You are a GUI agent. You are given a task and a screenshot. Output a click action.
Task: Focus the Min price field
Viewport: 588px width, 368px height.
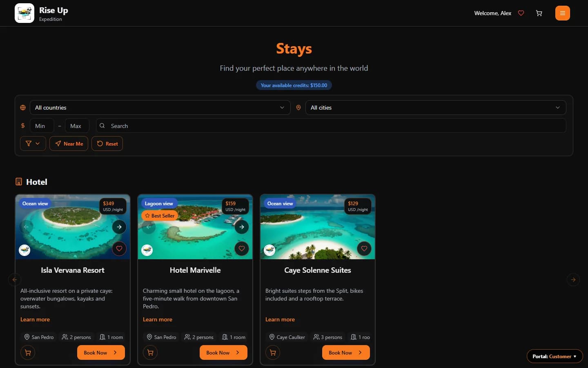[42, 126]
